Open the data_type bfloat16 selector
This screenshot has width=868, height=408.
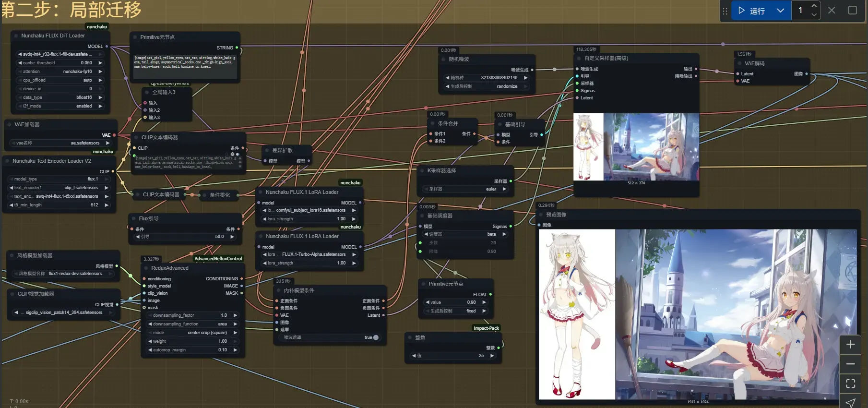(60, 97)
